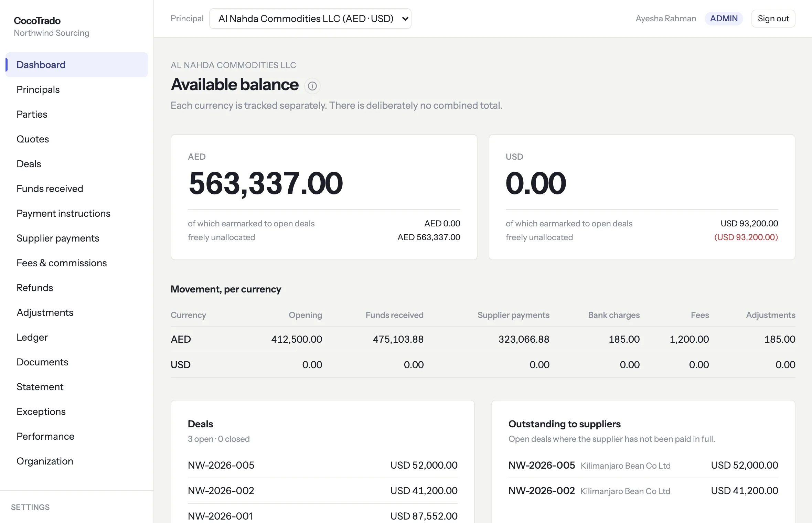Click the Bank charges column header
This screenshot has width=812, height=523.
pos(614,315)
